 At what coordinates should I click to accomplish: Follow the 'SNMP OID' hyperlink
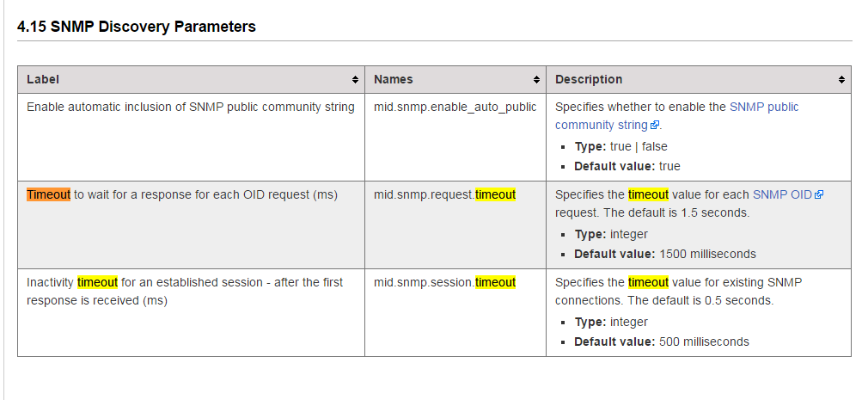[x=782, y=194]
